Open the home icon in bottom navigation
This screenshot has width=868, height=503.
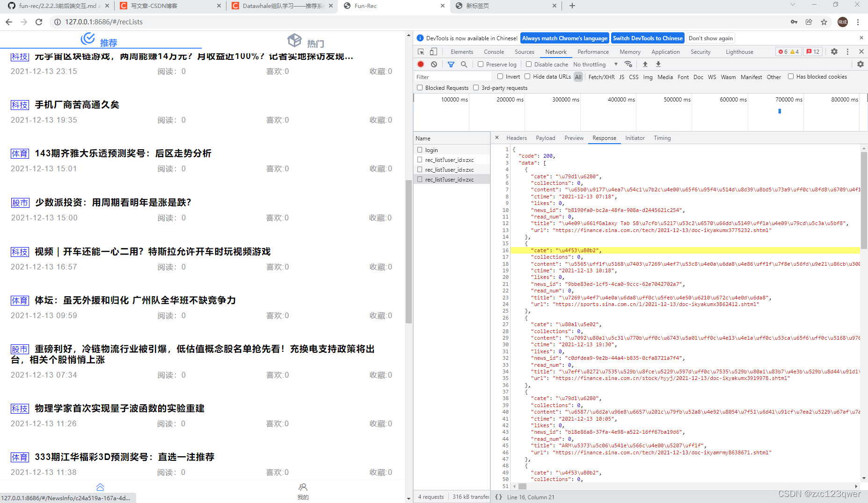(100, 487)
